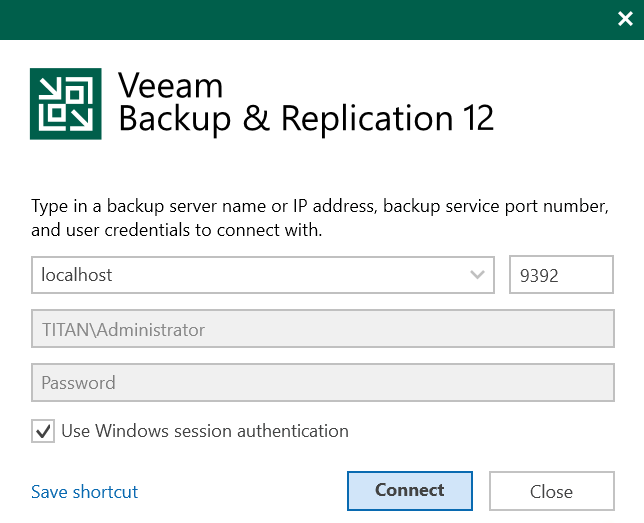Click the version number 12 in the title
Screen dimensions: 644x523
pyautogui.click(x=478, y=118)
